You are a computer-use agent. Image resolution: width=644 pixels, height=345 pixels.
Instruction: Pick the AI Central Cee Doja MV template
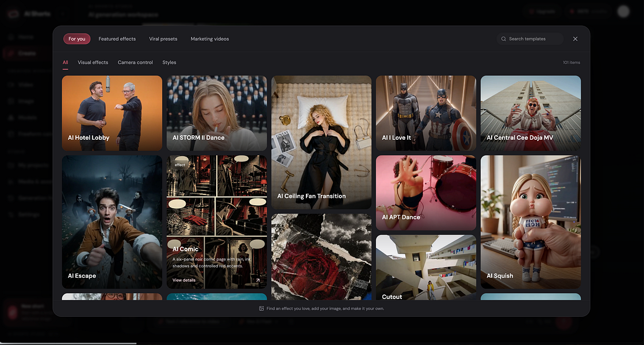pyautogui.click(x=531, y=113)
